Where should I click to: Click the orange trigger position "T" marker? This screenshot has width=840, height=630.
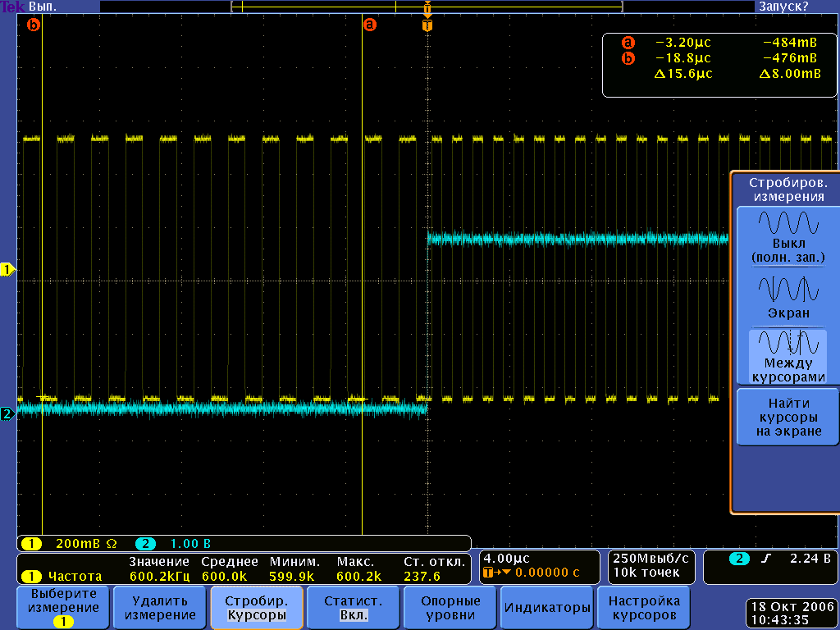pos(427,25)
